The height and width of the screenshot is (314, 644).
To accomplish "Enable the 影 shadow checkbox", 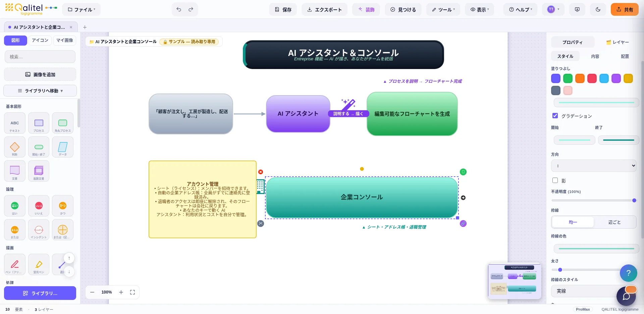I will 555,180.
